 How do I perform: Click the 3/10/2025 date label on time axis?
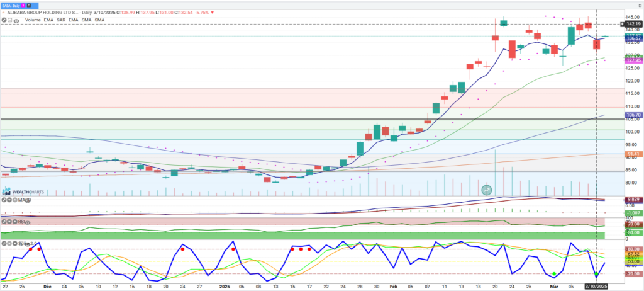[x=596, y=286]
